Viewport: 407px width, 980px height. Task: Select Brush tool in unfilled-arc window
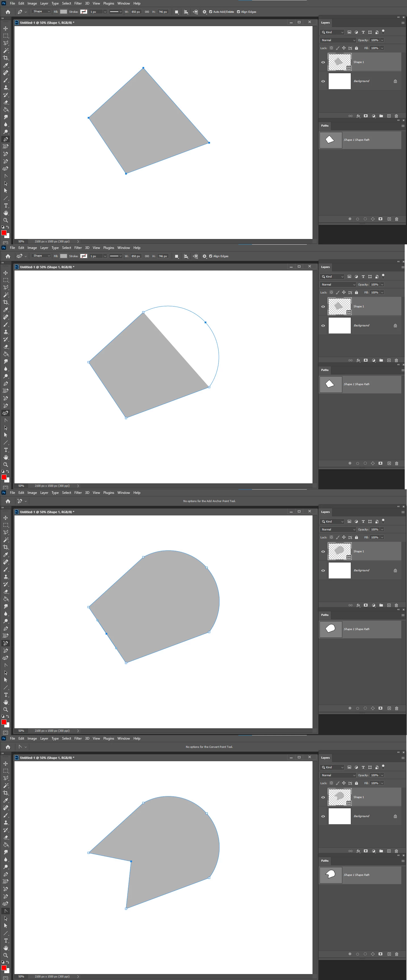(x=6, y=324)
